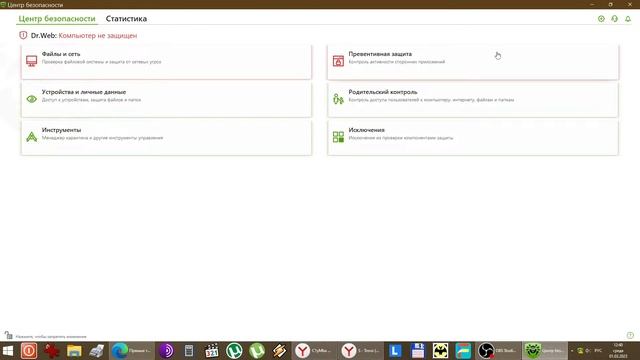640x360 pixels.
Task: Open the Calculator taskbar icon
Action: pos(189,351)
